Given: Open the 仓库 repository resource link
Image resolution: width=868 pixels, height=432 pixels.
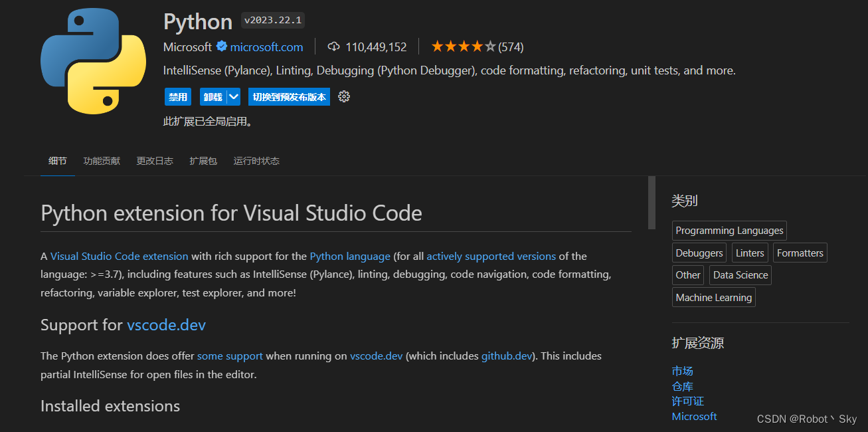Looking at the screenshot, I should click(682, 386).
